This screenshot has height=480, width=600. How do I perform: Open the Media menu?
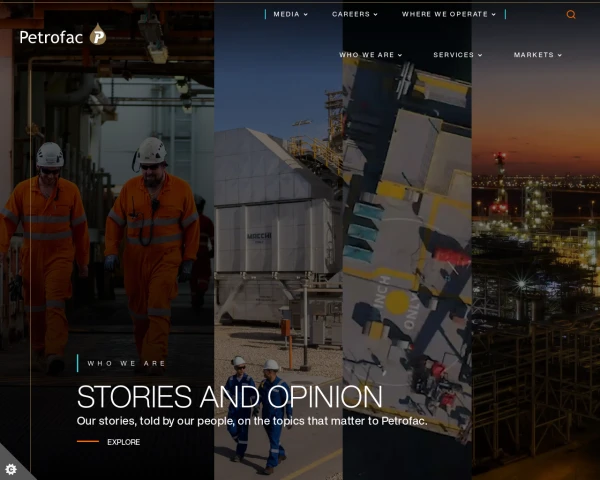(290, 14)
